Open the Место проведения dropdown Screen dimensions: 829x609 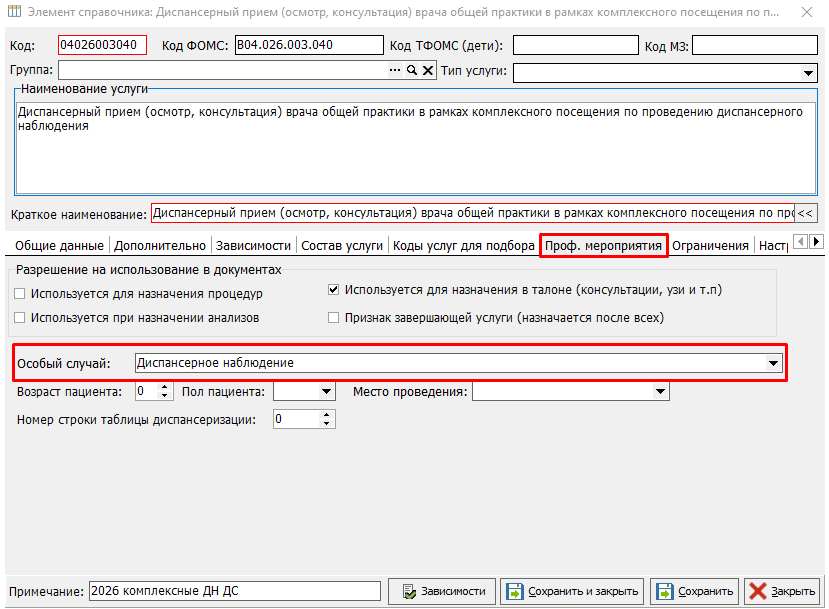pyautogui.click(x=660, y=392)
